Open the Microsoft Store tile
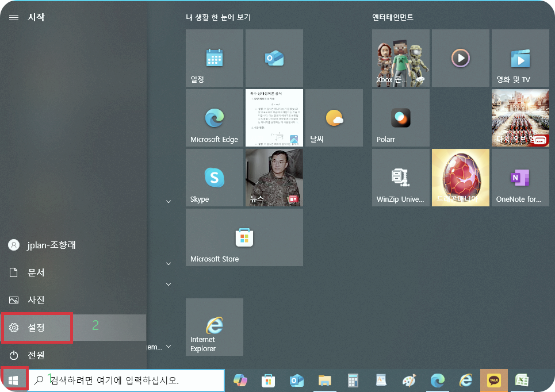 click(x=244, y=237)
